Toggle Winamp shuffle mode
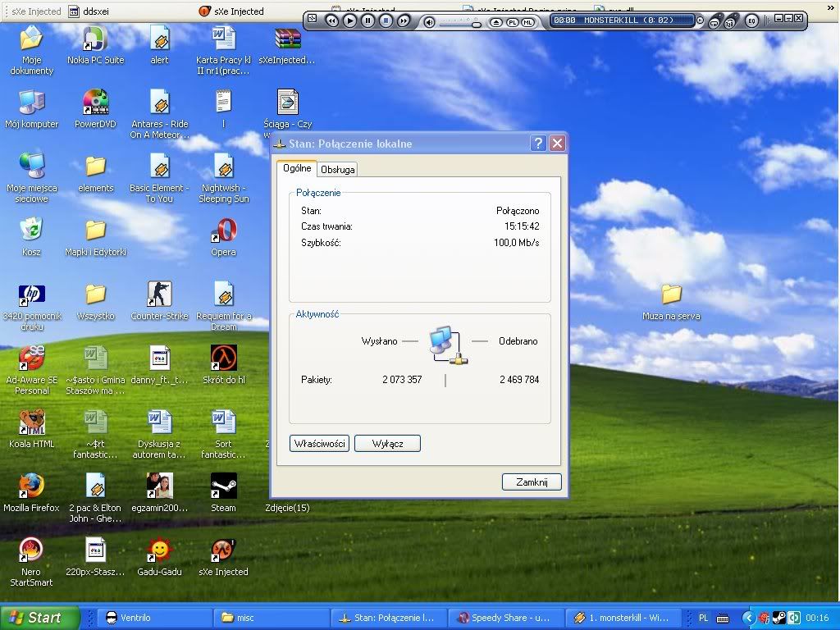Image resolution: width=840 pixels, height=630 pixels. click(x=729, y=22)
